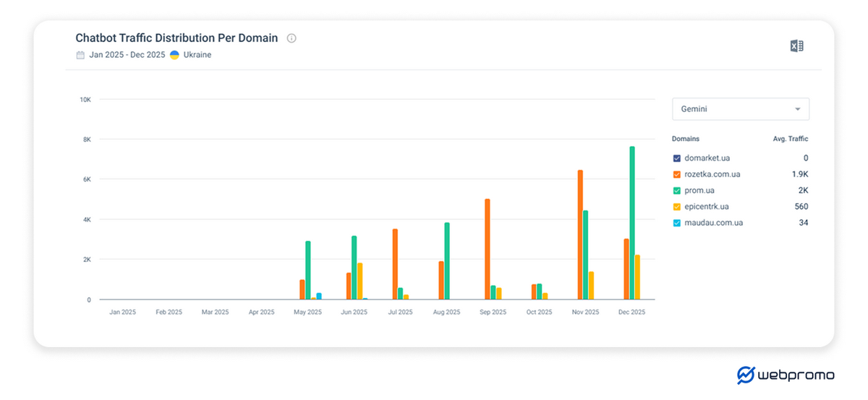Open the Gemini chatbot dropdown
The width and height of the screenshot is (868, 400).
point(740,109)
